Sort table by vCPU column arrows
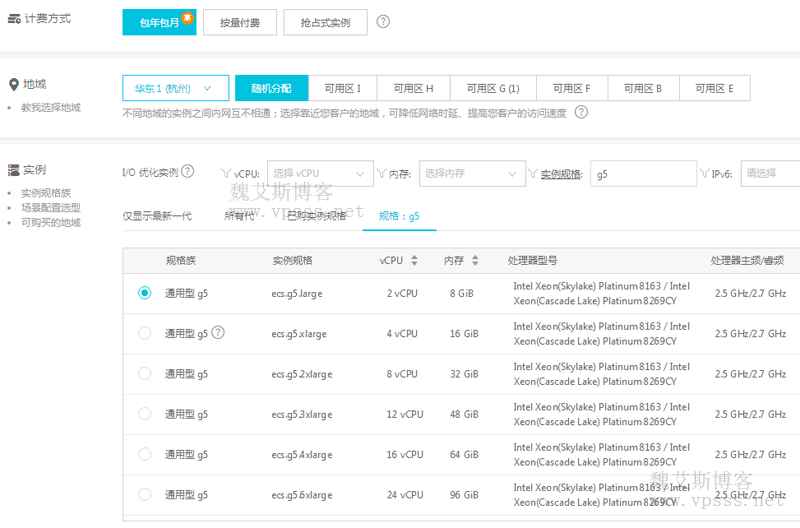Image resolution: width=800 pixels, height=528 pixels. coord(414,260)
